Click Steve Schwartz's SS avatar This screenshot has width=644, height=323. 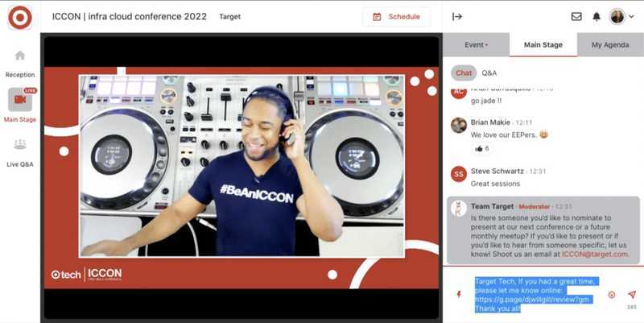tap(459, 174)
